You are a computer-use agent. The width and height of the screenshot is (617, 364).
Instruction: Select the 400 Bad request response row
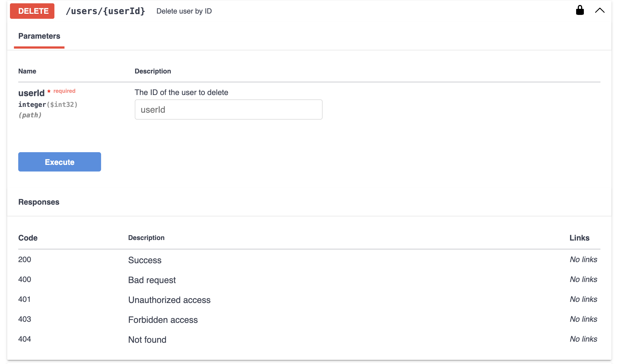pyautogui.click(x=152, y=280)
